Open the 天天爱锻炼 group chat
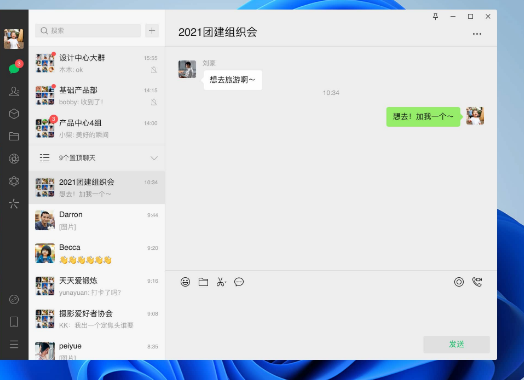The image size is (524, 380). pos(97,286)
